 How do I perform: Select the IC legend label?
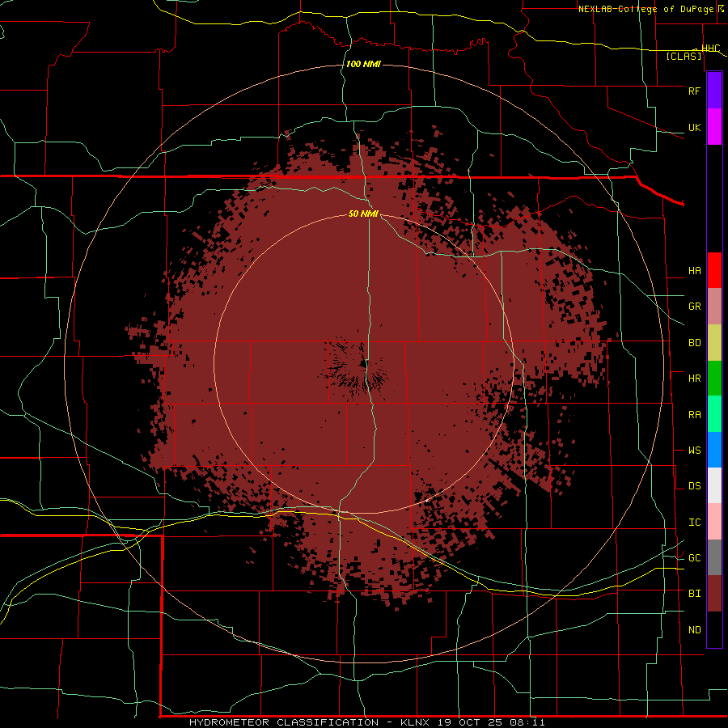(x=694, y=523)
